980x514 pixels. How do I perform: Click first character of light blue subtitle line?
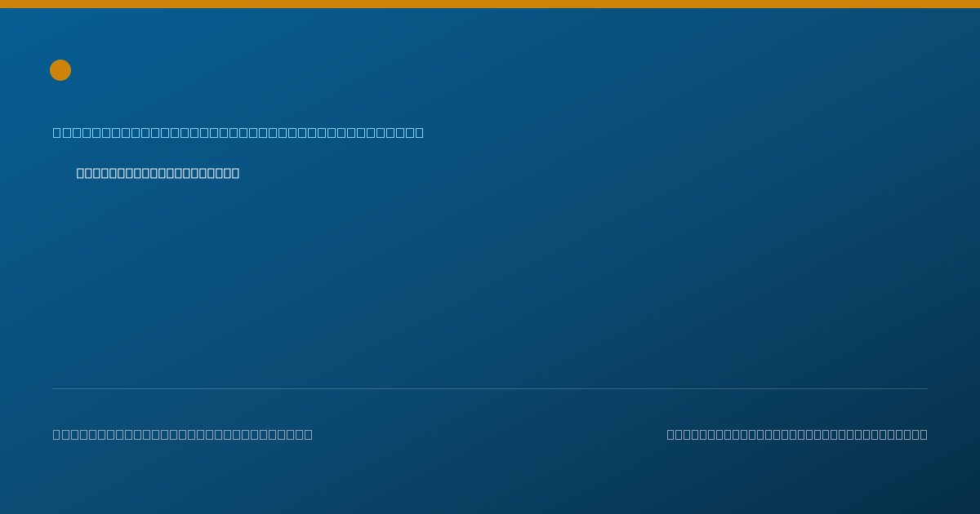tap(57, 132)
